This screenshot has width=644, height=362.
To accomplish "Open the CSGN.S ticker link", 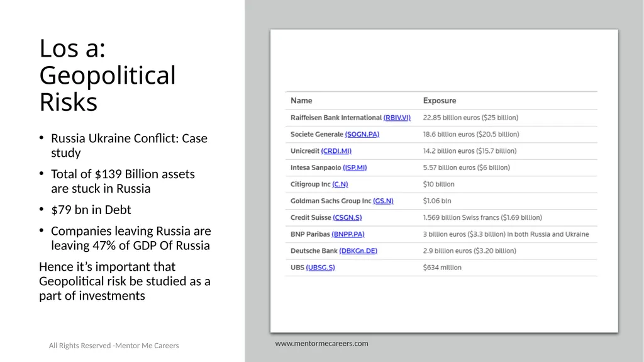I will 347,218.
